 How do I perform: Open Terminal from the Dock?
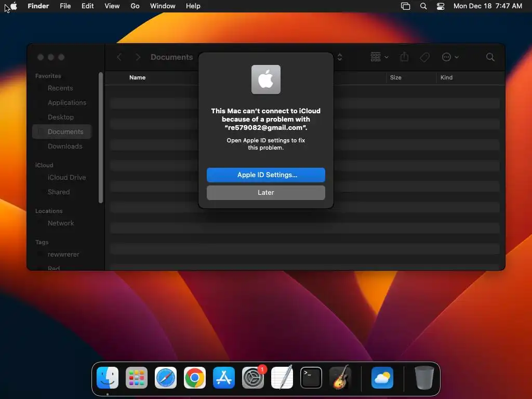(x=311, y=378)
